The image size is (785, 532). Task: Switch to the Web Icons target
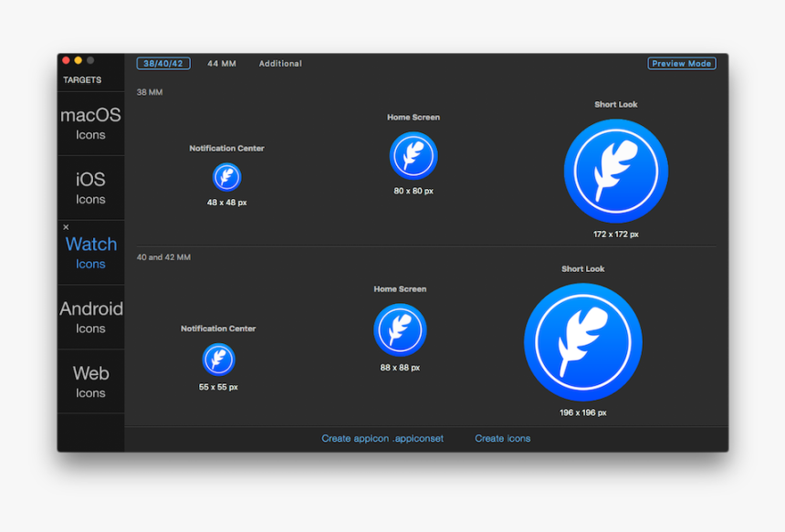(x=90, y=381)
